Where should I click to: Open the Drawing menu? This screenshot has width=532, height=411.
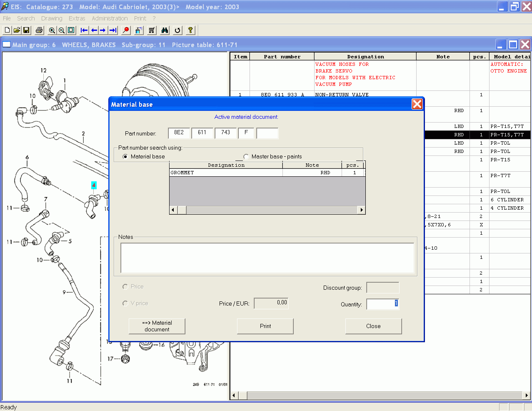[x=52, y=18]
